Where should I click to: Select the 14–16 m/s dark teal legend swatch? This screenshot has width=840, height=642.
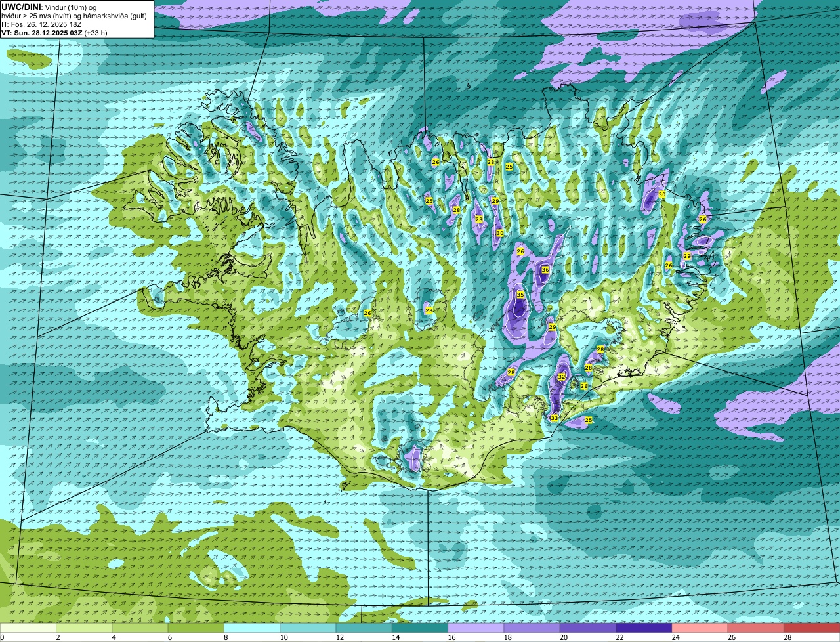point(420,628)
